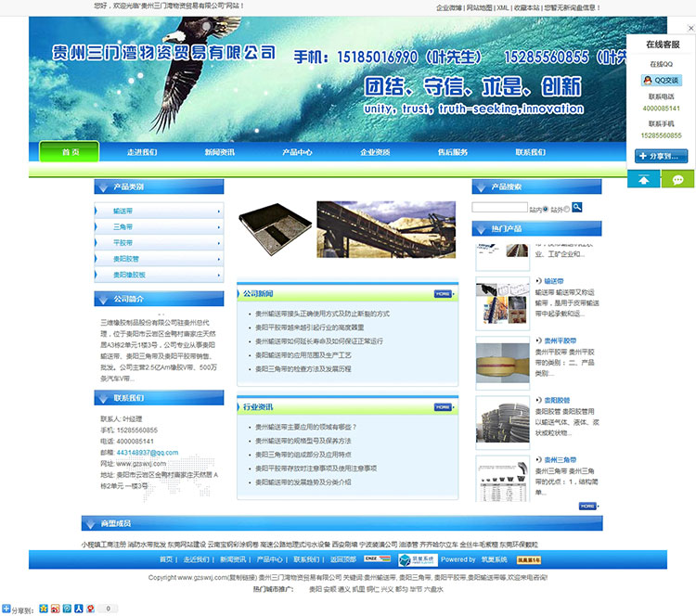Expand the 贵阳橡胶板 product category
The width and height of the screenshot is (696, 616).
click(158, 275)
